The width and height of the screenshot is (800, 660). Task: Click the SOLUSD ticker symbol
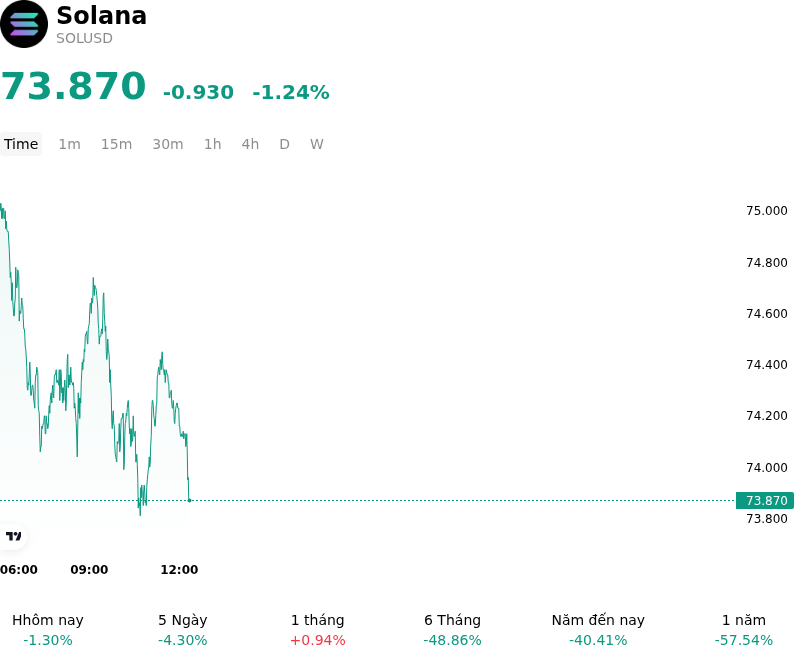point(84,38)
